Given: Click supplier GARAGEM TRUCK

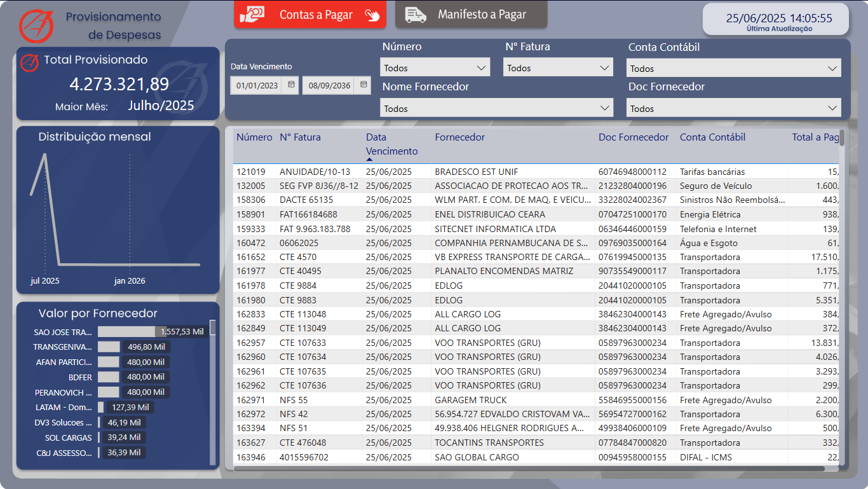Looking at the screenshot, I should click(471, 400).
